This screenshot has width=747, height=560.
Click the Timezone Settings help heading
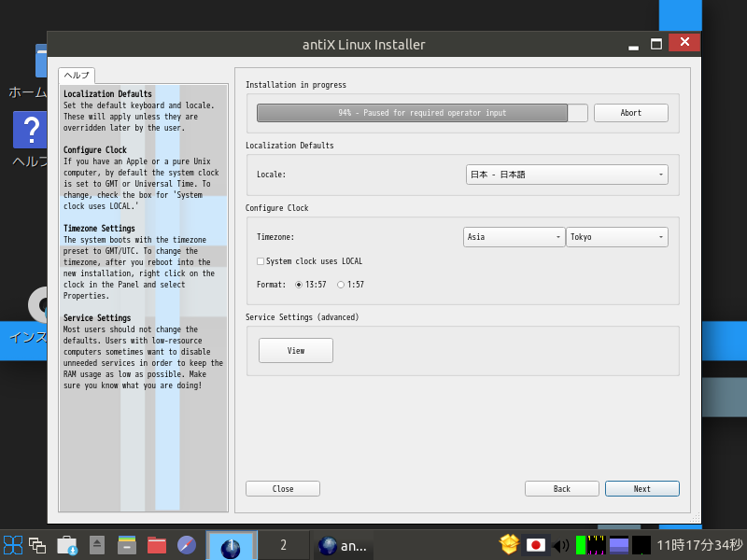[99, 229]
